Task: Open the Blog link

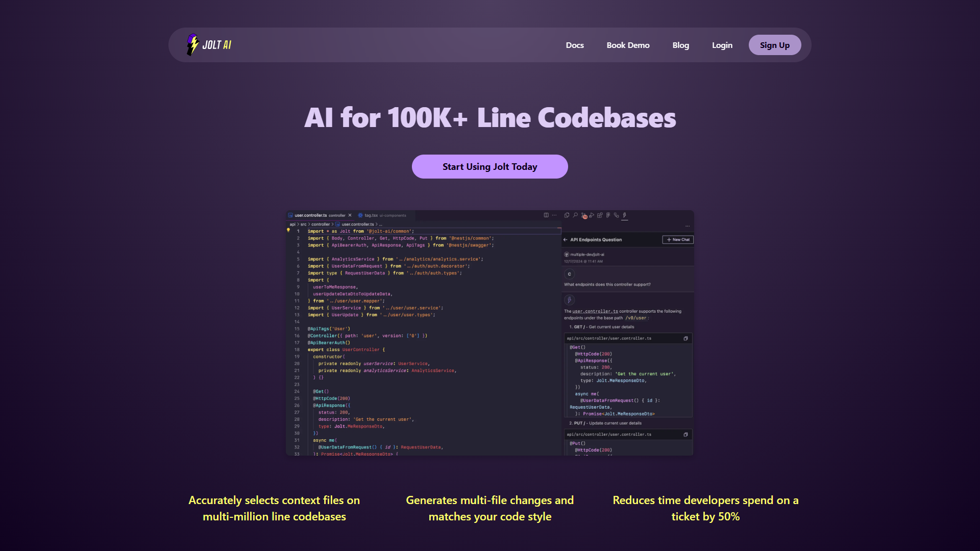Action: (680, 45)
